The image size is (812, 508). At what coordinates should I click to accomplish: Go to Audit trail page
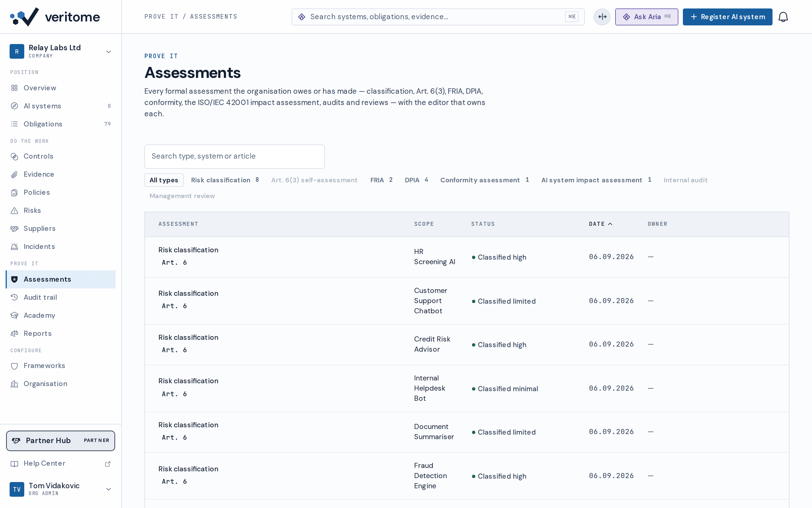(60, 297)
